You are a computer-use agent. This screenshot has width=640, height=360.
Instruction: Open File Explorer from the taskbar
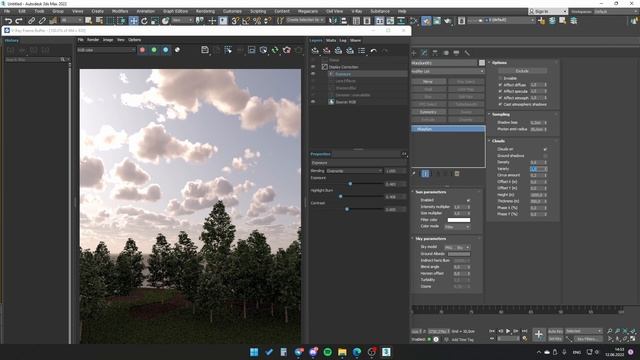(x=342, y=352)
